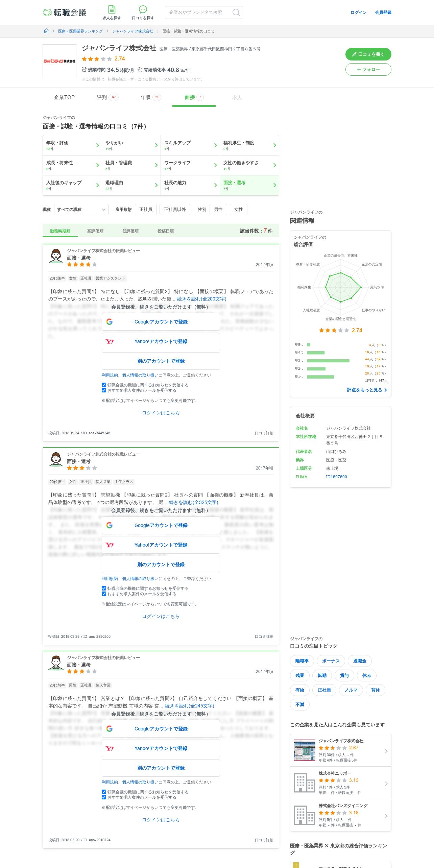Click the 有給消化率 icon
The image size is (434, 868).
[140, 70]
